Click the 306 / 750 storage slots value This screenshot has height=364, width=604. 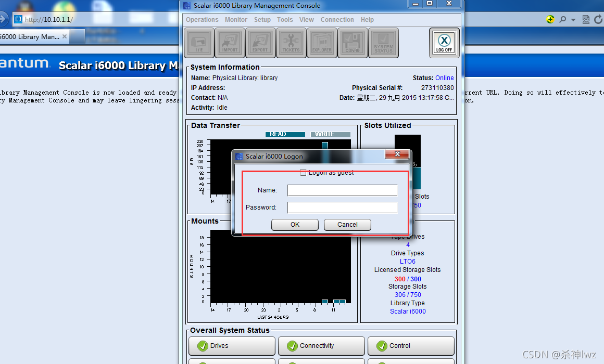point(408,295)
